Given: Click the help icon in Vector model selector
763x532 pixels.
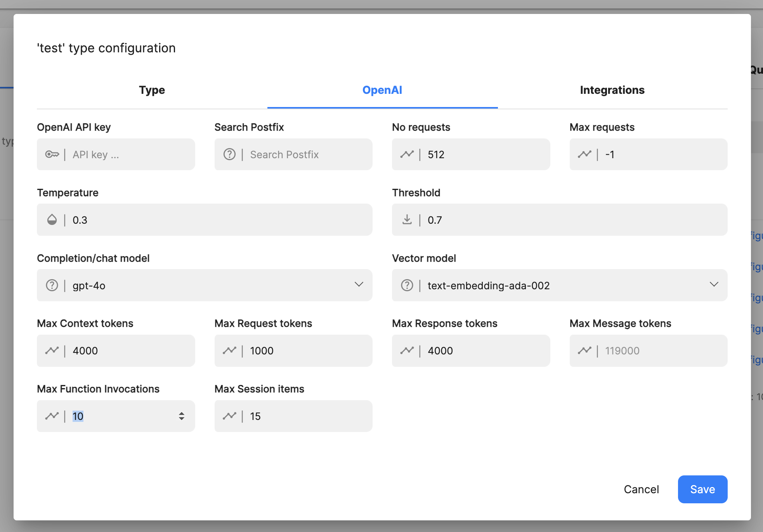Looking at the screenshot, I should click(407, 285).
